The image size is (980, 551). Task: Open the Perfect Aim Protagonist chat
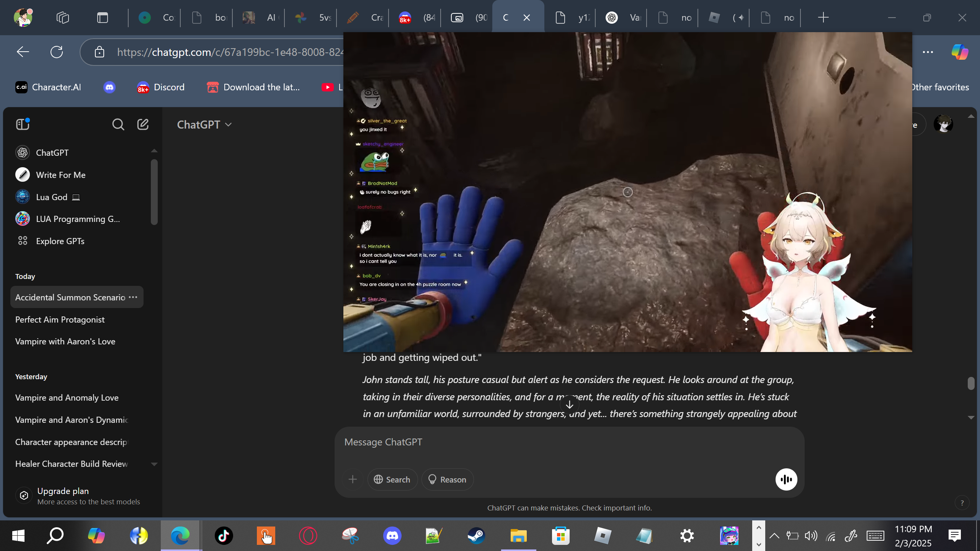coord(77,320)
